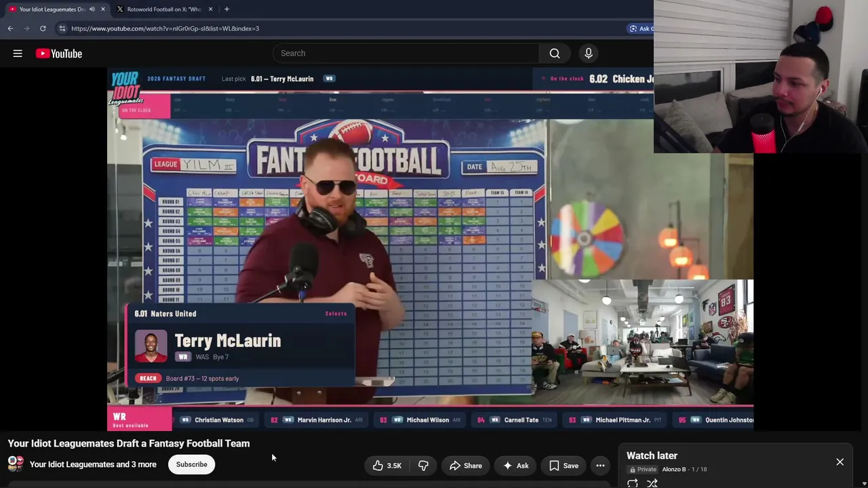Click the YouTube search magnifier button
Viewport: 868px width, 488px height.
(555, 54)
